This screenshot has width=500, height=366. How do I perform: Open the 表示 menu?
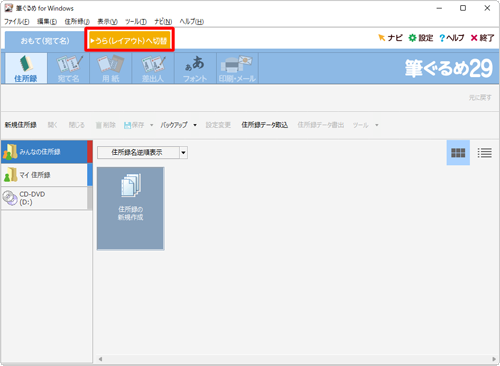[x=107, y=22]
